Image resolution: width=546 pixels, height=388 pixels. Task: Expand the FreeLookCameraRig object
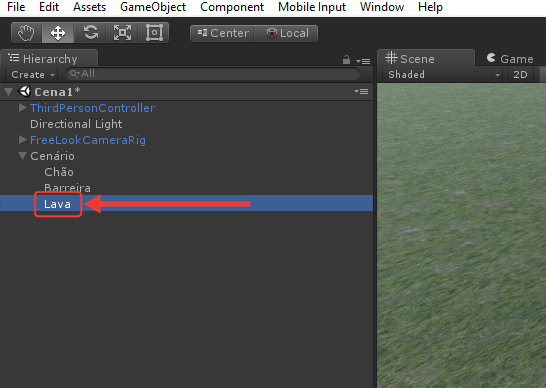[x=23, y=140]
